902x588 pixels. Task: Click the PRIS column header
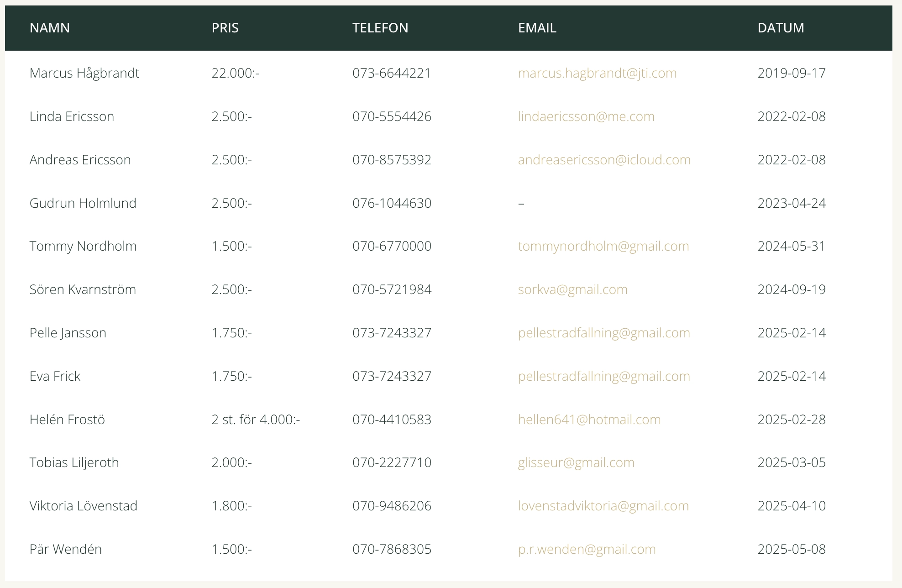point(225,28)
